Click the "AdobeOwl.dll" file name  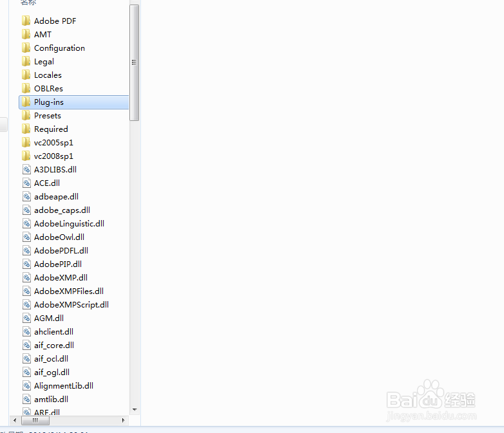[x=59, y=237]
